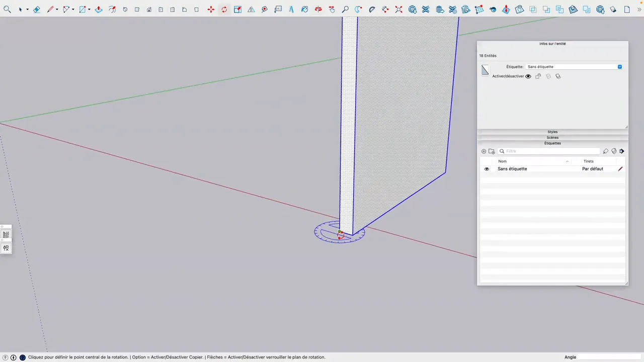Switch to the Styles panel
Screen dimensions: 644x362
tap(552, 132)
